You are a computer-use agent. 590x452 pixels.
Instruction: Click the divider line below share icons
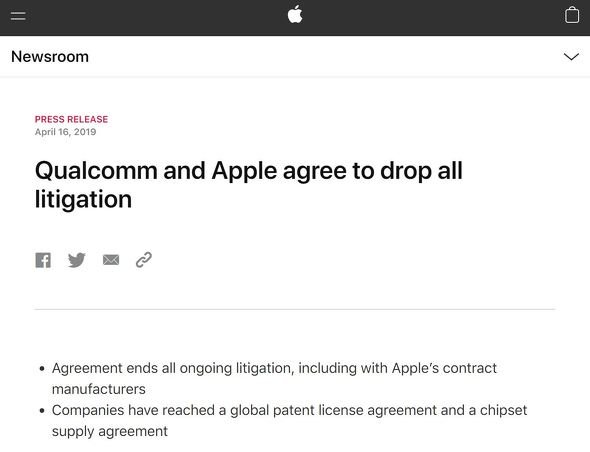[x=295, y=309]
